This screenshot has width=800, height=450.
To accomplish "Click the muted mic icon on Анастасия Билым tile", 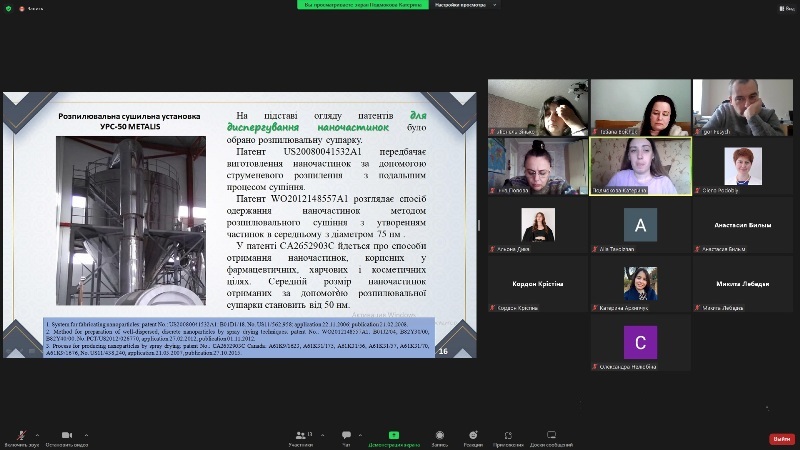I will tap(698, 249).
